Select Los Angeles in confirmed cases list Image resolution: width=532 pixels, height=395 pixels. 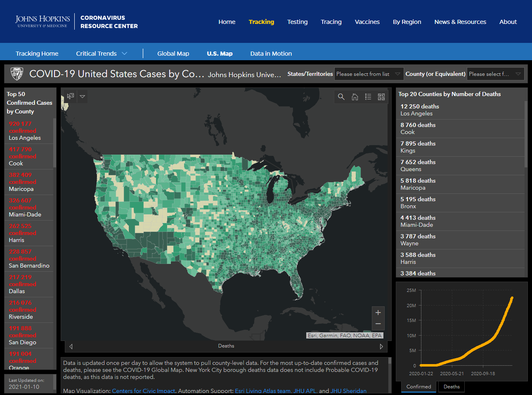tap(30, 131)
